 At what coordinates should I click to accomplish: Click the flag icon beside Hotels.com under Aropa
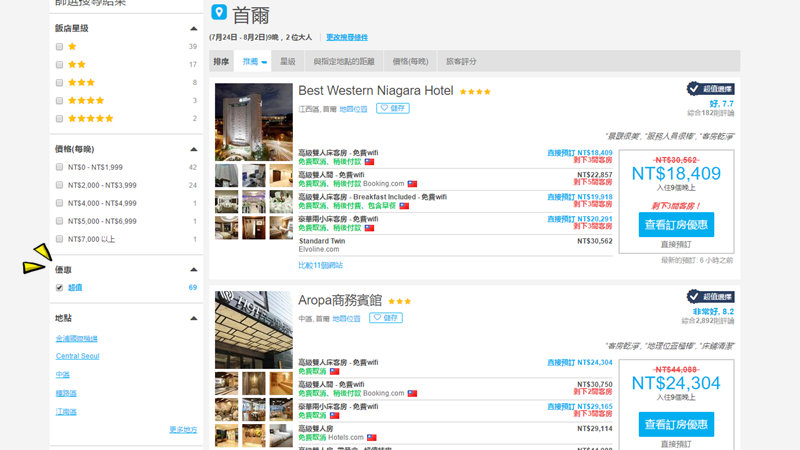(371, 438)
